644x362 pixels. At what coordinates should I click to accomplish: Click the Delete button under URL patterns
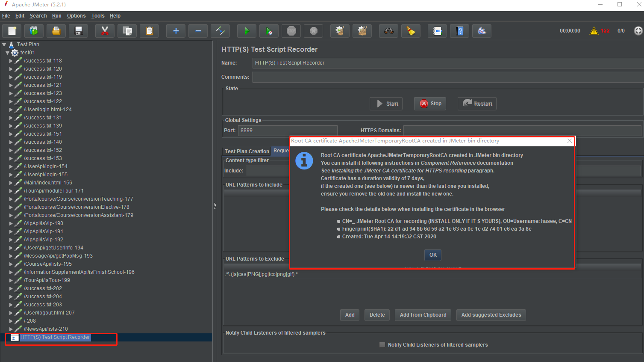377,315
